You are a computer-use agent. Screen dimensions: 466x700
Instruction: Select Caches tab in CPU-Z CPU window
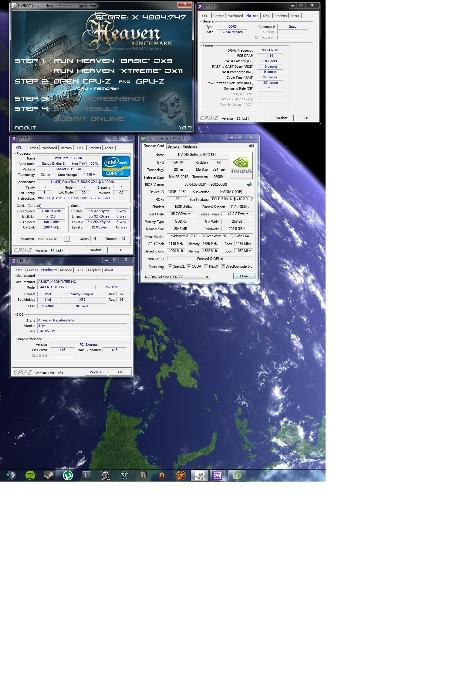click(x=33, y=147)
